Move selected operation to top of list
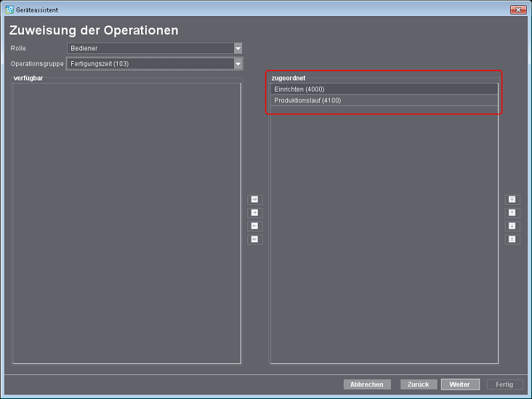This screenshot has height=399, width=532. (512, 199)
